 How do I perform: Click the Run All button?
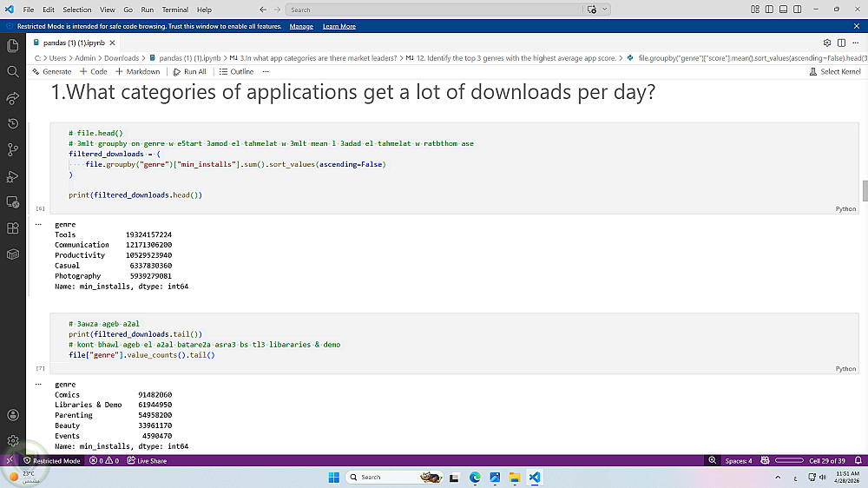point(189,71)
